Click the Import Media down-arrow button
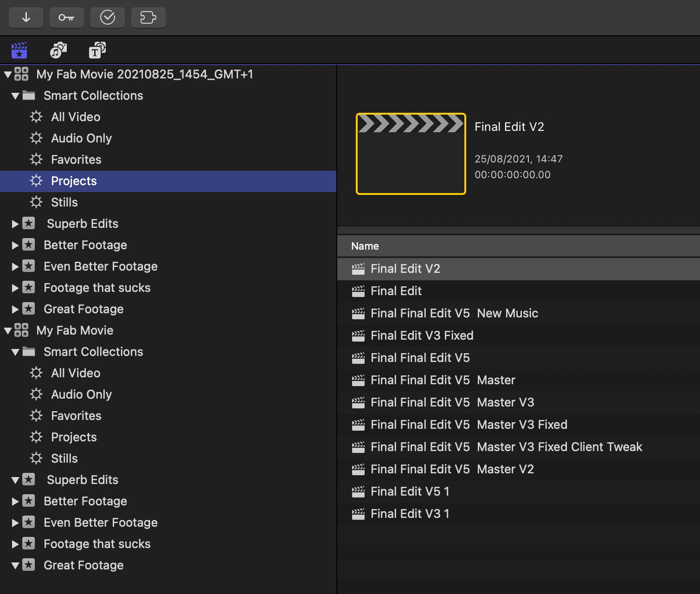 point(26,18)
